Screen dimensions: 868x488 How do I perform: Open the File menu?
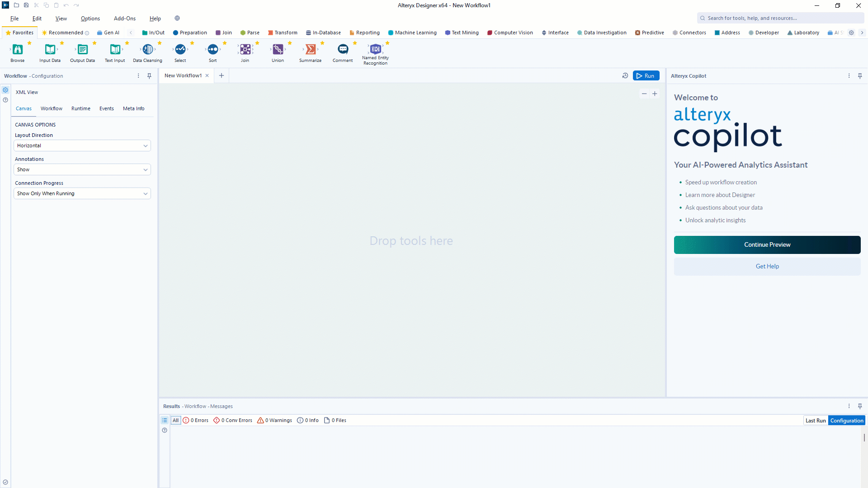pos(14,19)
